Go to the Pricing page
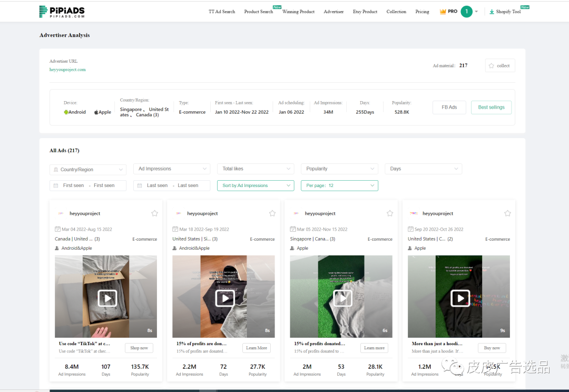Viewport: 569px width, 392px height. pos(422,12)
